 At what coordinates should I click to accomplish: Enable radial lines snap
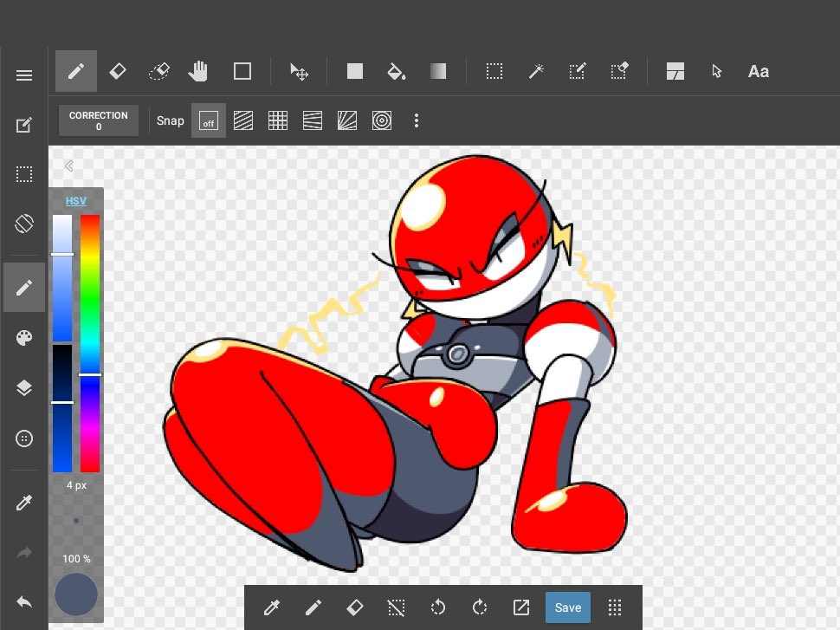point(347,120)
